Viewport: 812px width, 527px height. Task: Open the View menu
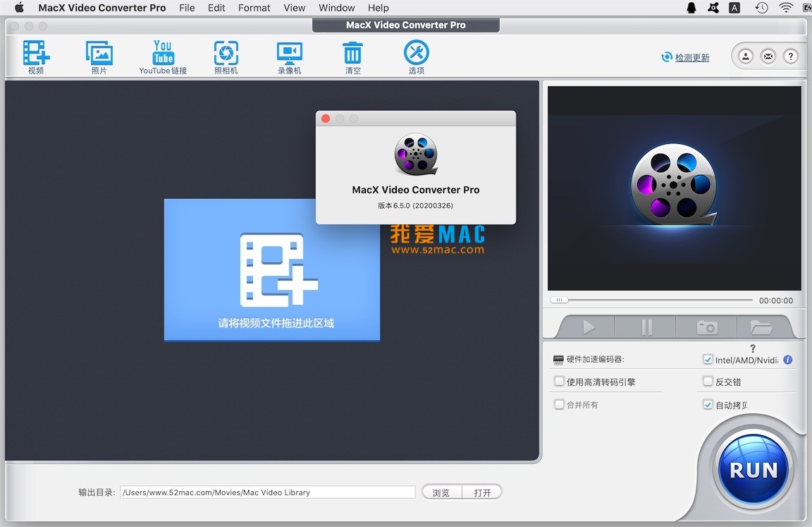click(x=294, y=8)
